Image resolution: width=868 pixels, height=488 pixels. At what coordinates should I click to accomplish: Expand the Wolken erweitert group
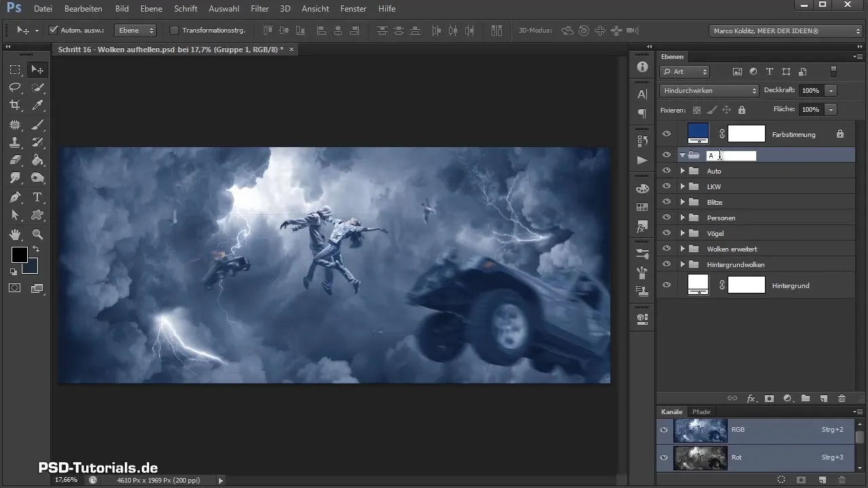(x=683, y=249)
